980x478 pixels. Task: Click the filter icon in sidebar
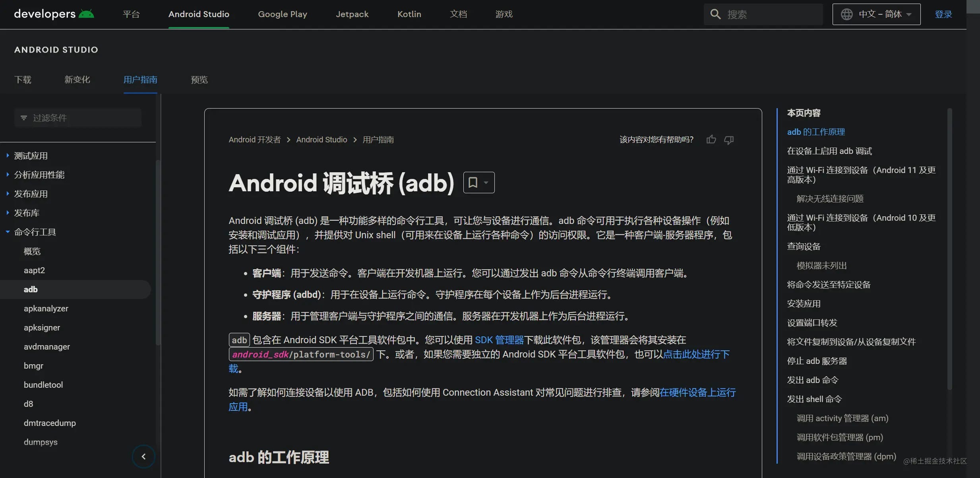24,118
